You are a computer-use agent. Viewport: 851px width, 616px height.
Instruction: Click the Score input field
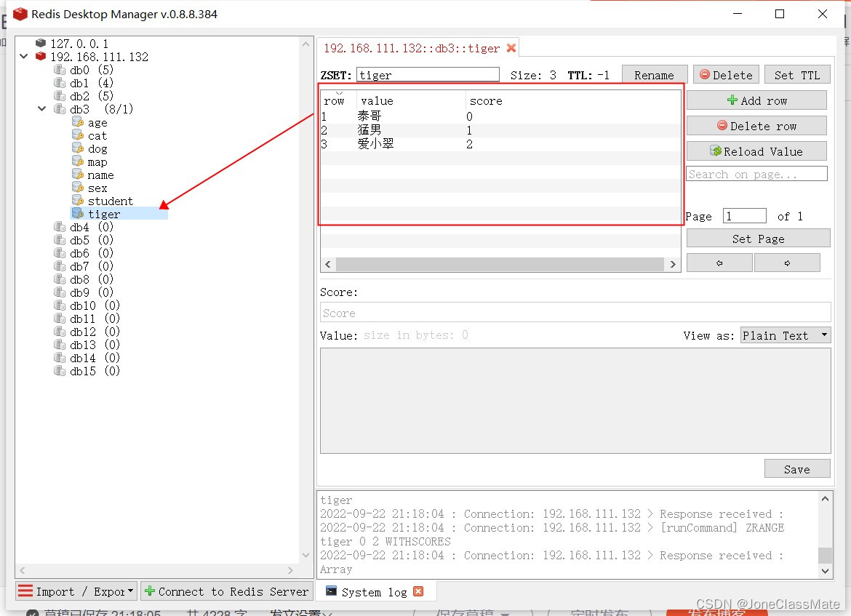[575, 313]
